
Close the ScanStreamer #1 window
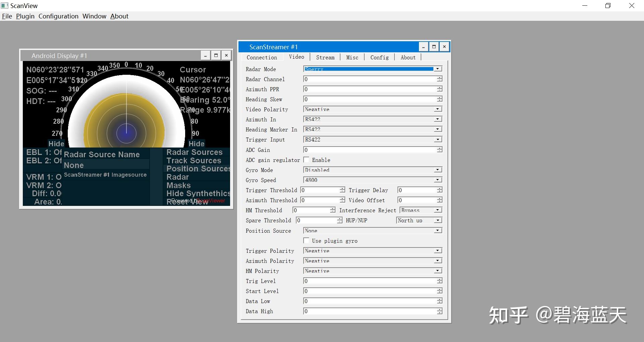(x=444, y=47)
